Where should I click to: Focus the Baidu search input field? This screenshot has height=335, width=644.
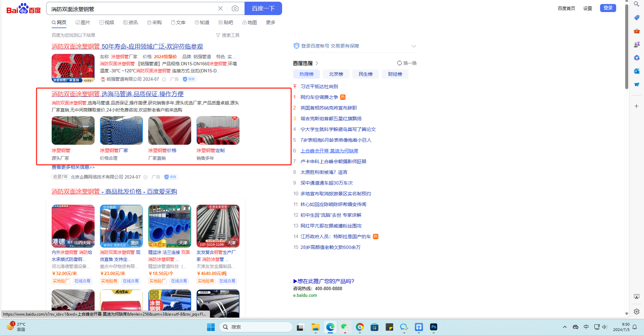click(x=132, y=9)
